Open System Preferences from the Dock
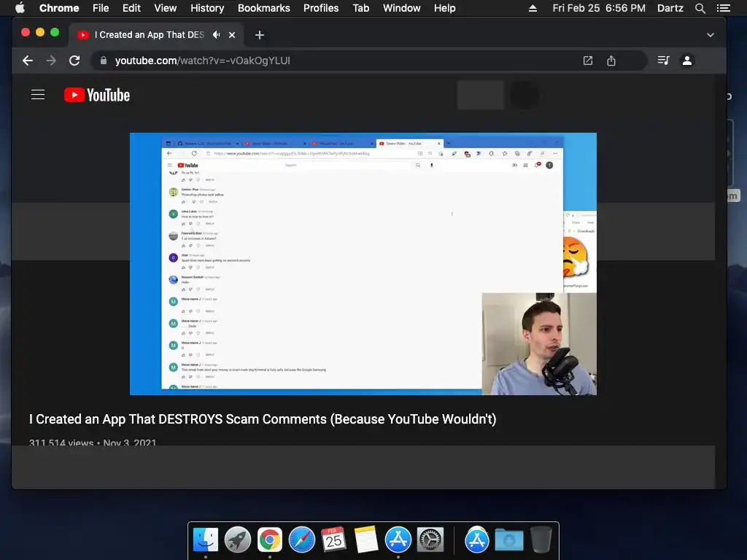This screenshot has width=747, height=560. 430,540
